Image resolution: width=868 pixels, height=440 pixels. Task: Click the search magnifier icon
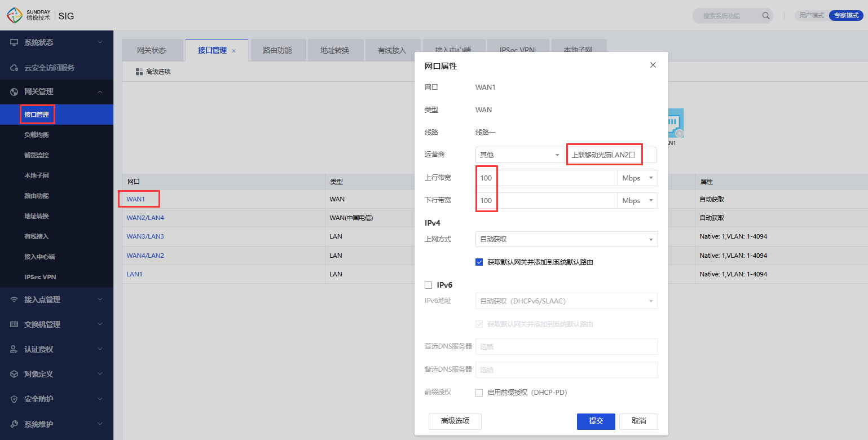click(x=765, y=16)
